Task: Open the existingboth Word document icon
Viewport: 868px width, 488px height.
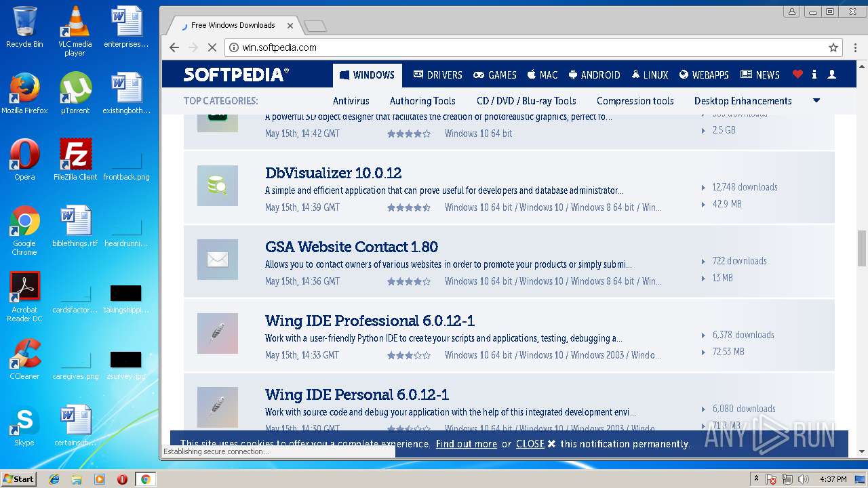Action: (x=126, y=94)
